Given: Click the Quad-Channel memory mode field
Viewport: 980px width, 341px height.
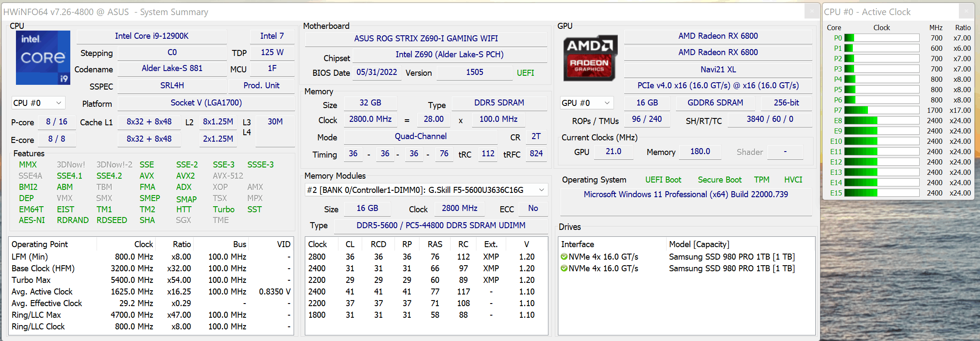Looking at the screenshot, I should point(421,136).
